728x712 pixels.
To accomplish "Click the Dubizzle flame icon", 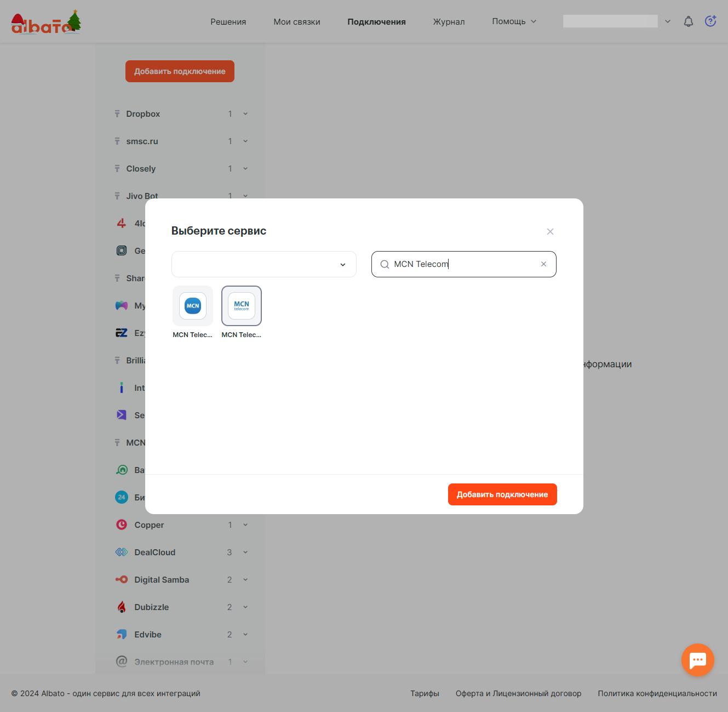I will click(122, 607).
